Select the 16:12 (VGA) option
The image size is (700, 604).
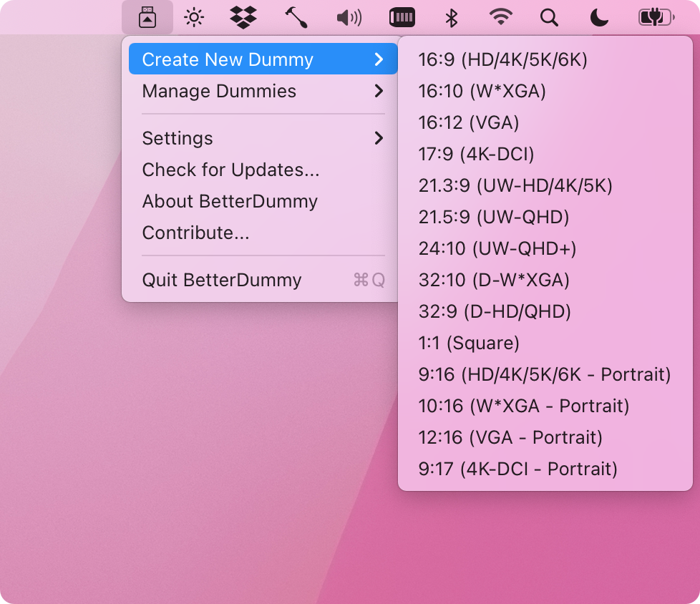tap(545, 122)
